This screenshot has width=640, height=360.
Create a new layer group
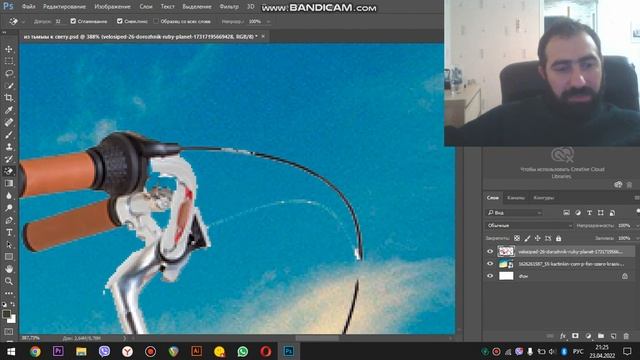click(x=601, y=336)
